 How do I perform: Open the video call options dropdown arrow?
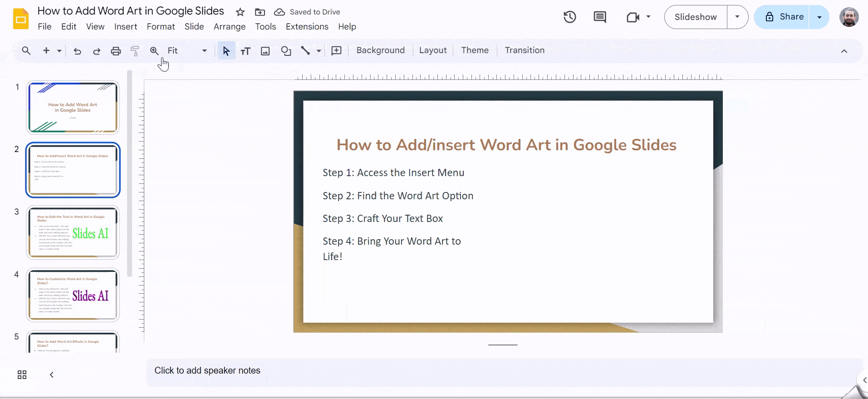[x=648, y=17]
